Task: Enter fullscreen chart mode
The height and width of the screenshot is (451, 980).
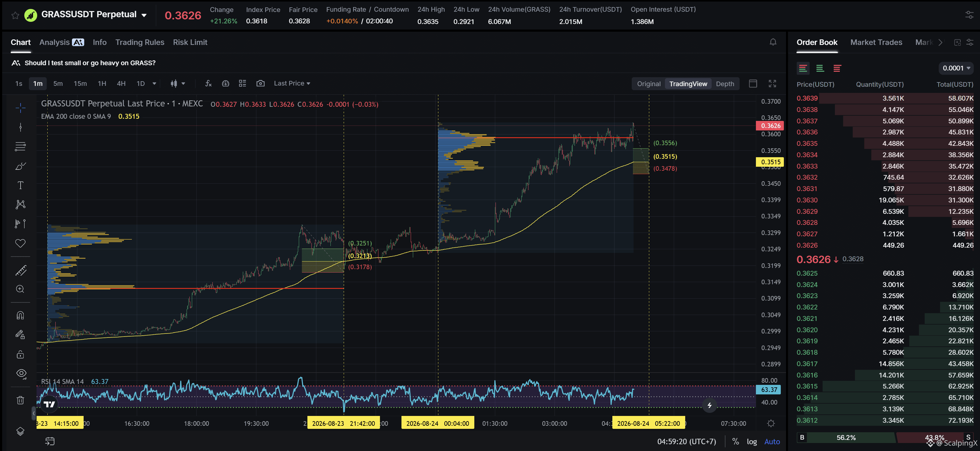Action: click(772, 84)
